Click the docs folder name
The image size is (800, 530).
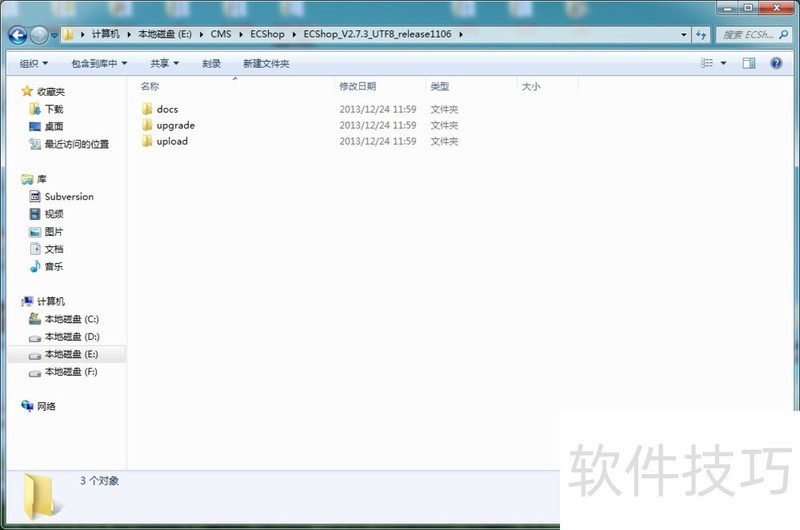coord(167,109)
